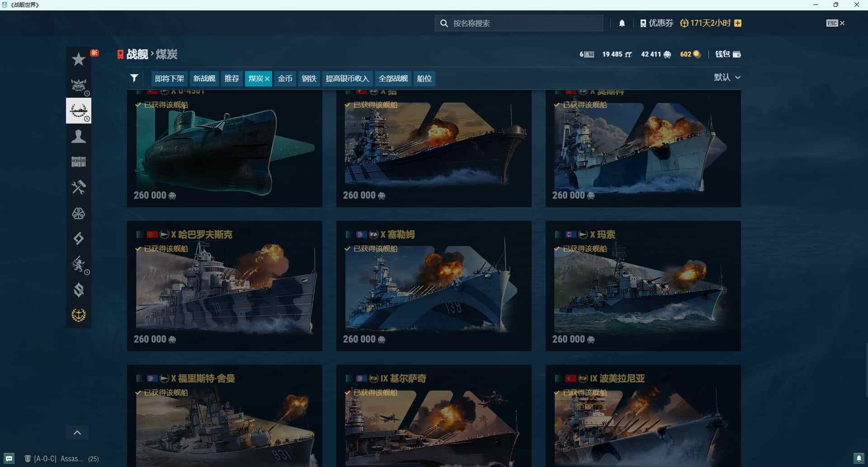The width and height of the screenshot is (868, 467).
Task: Open the X 哈巴罗夫斯克 ship card
Action: (x=225, y=286)
